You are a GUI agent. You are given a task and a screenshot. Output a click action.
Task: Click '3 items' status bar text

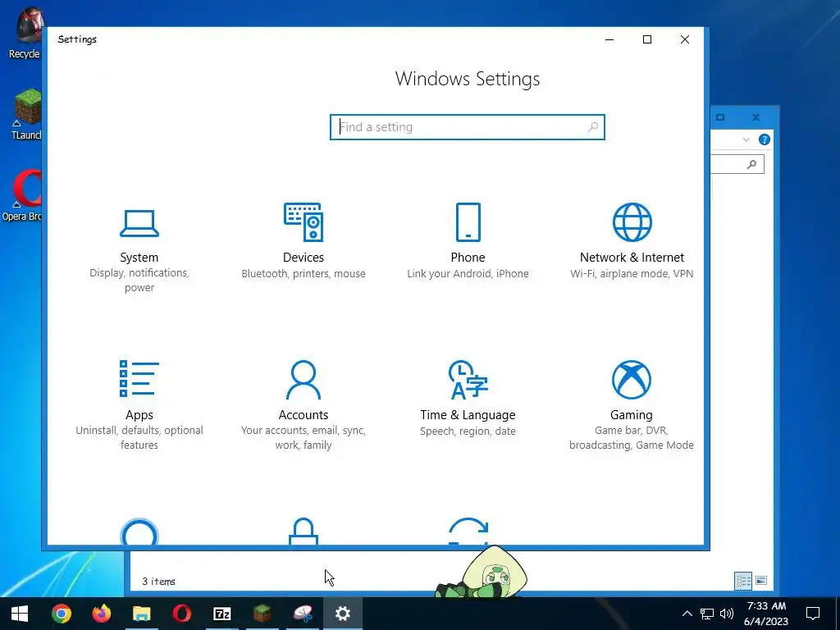(x=158, y=582)
